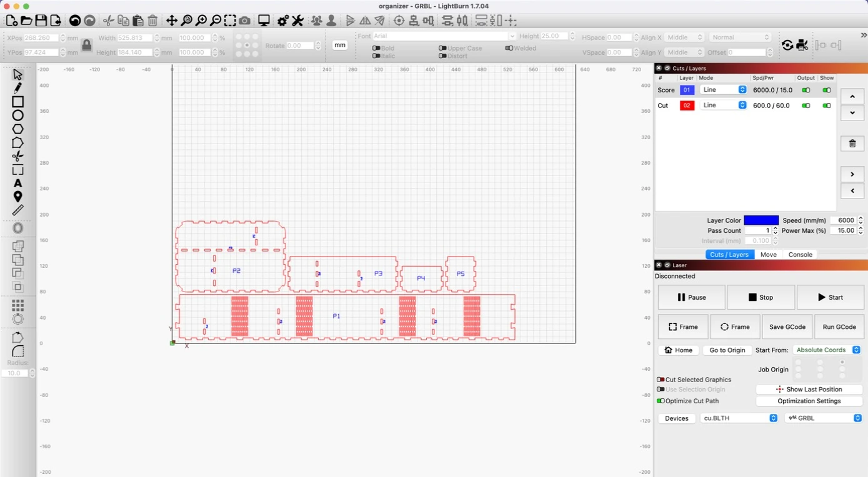Viewport: 868px width, 477px height.
Task: Toggle Show for the Score layer
Action: (827, 90)
